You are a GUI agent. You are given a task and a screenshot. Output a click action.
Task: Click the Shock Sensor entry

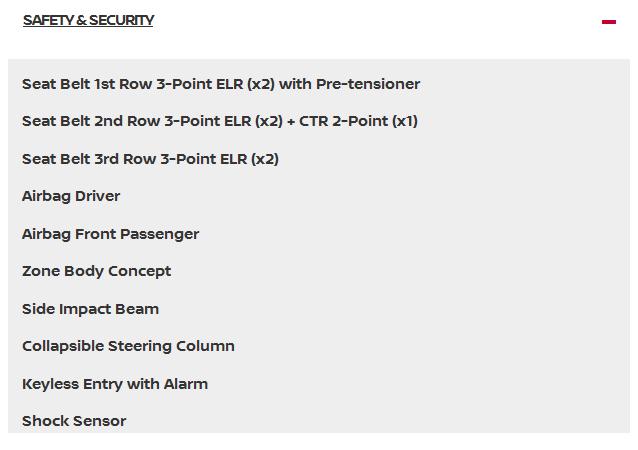(x=74, y=421)
